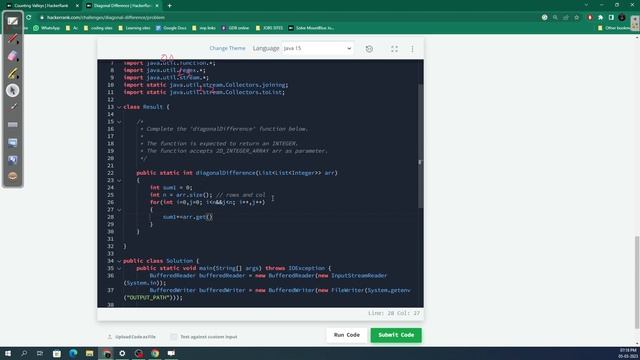The height and width of the screenshot is (360, 640).
Task: Open the Chrome profile avatar
Action: (622, 18)
